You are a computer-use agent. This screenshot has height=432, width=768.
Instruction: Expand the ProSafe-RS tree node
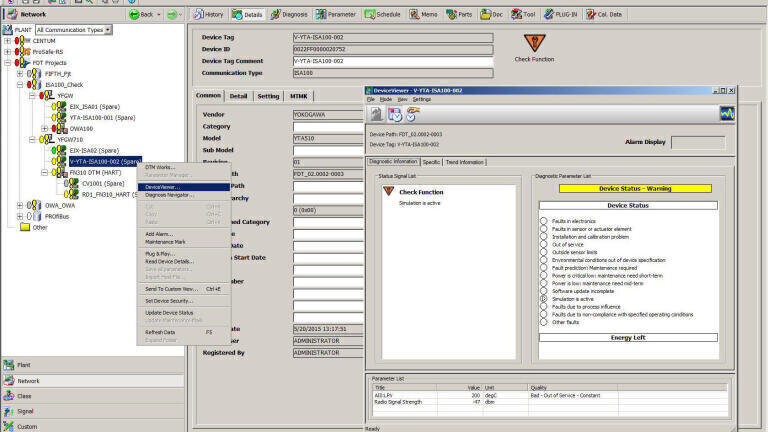pyautogui.click(x=7, y=51)
